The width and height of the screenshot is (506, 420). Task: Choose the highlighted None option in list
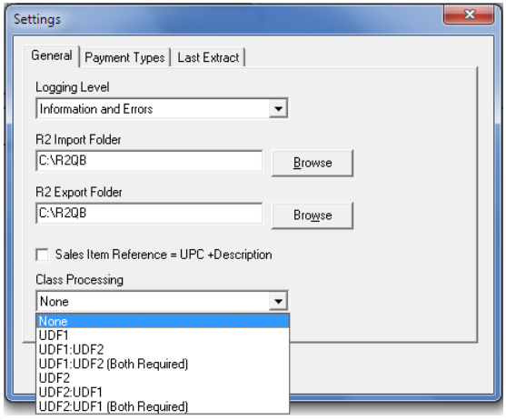[x=163, y=321]
